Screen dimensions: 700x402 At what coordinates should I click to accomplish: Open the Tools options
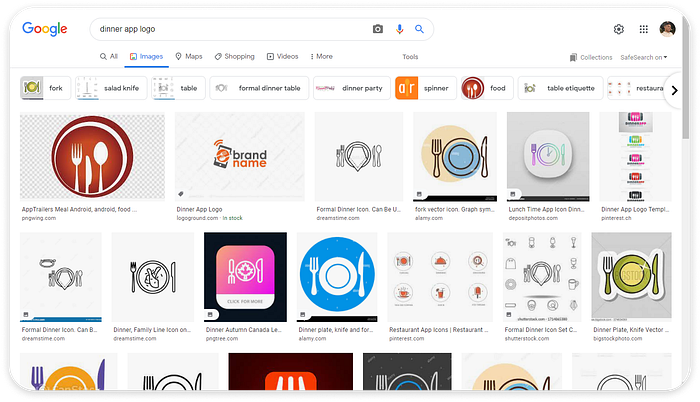point(410,57)
